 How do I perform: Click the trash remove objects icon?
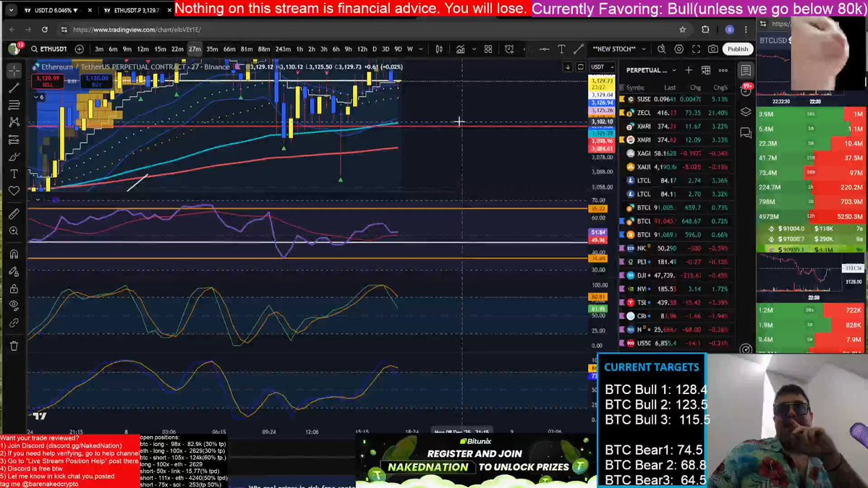tap(14, 346)
